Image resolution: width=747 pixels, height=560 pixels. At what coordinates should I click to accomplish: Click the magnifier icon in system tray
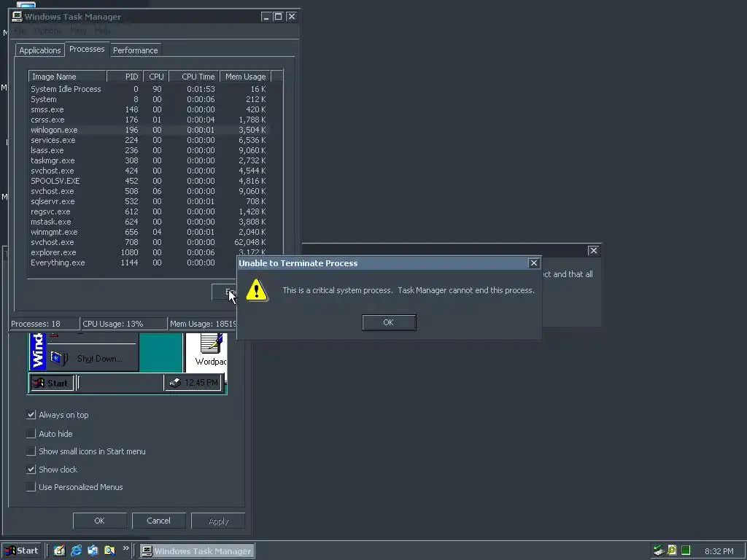click(672, 551)
